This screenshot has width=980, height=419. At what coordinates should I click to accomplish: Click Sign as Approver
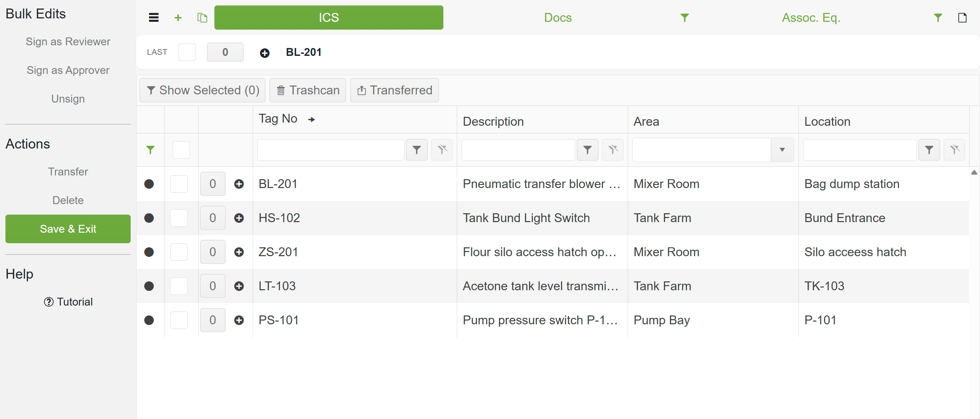point(68,70)
